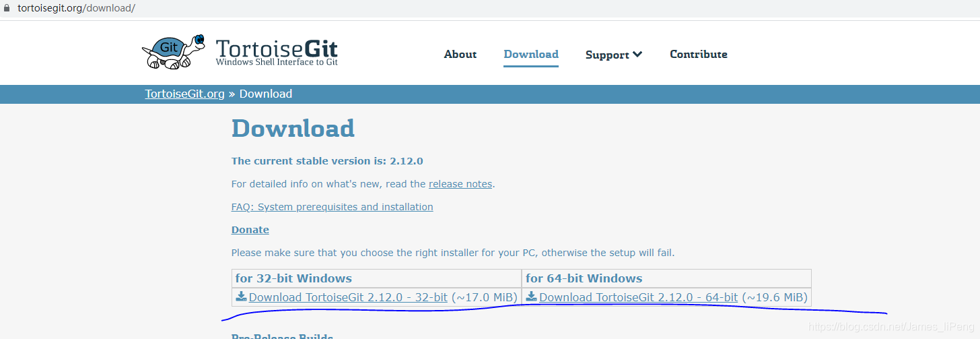This screenshot has width=980, height=339.
Task: Click the Donate link
Action: click(x=250, y=230)
